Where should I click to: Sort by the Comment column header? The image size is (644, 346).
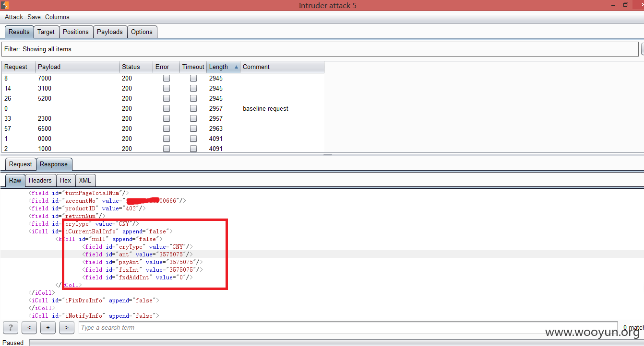pos(282,67)
